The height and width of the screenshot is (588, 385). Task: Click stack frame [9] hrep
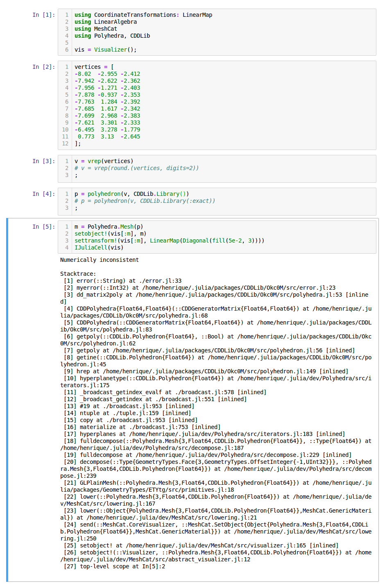[206, 371]
